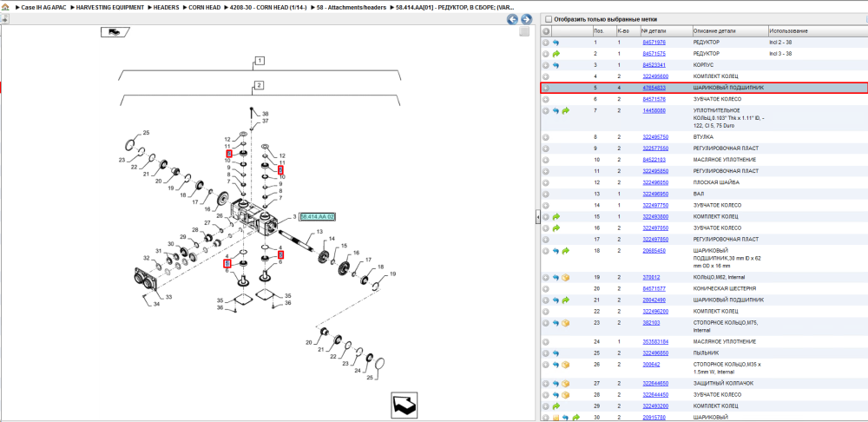The image size is (868, 422).
Task: Click the green arrow icon for part 84571575
Action: [x=556, y=54]
